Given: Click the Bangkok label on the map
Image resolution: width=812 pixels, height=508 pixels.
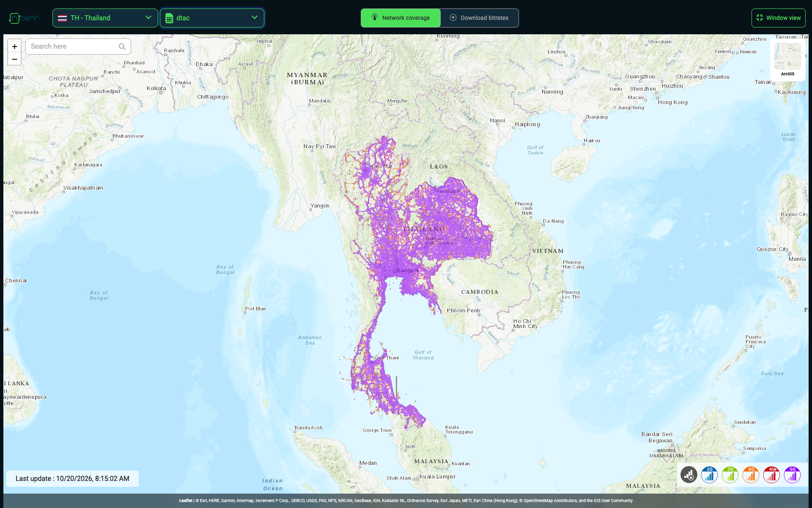Looking at the screenshot, I should (408, 270).
